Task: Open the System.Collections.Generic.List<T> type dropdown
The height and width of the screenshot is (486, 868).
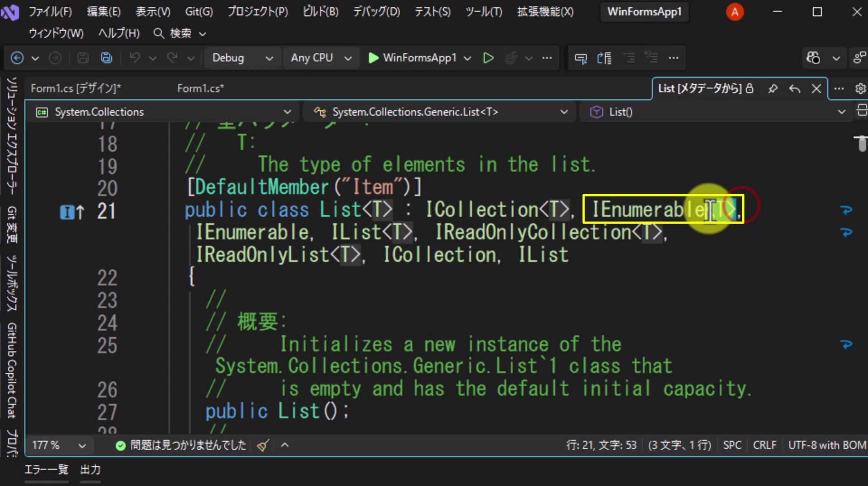Action: pyautogui.click(x=439, y=112)
